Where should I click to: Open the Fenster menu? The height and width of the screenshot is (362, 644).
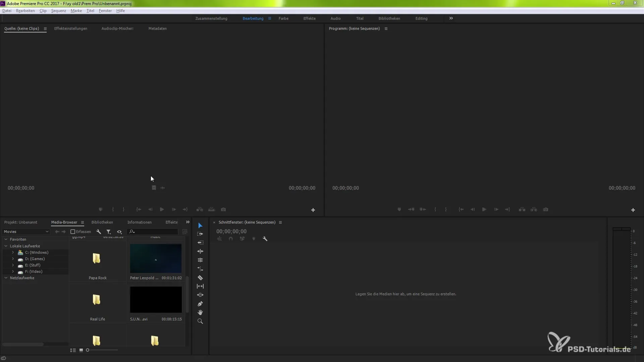pyautogui.click(x=105, y=11)
